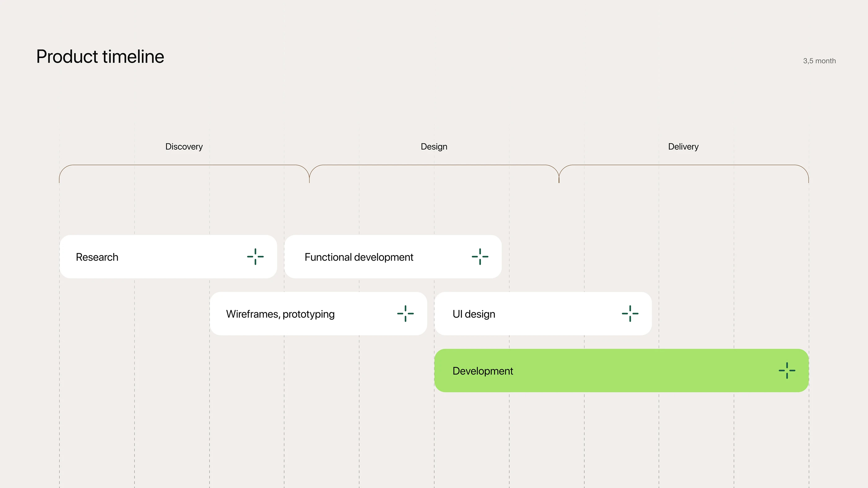Viewport: 868px width, 488px height.
Task: Click the Product timeline heading
Action: (100, 57)
